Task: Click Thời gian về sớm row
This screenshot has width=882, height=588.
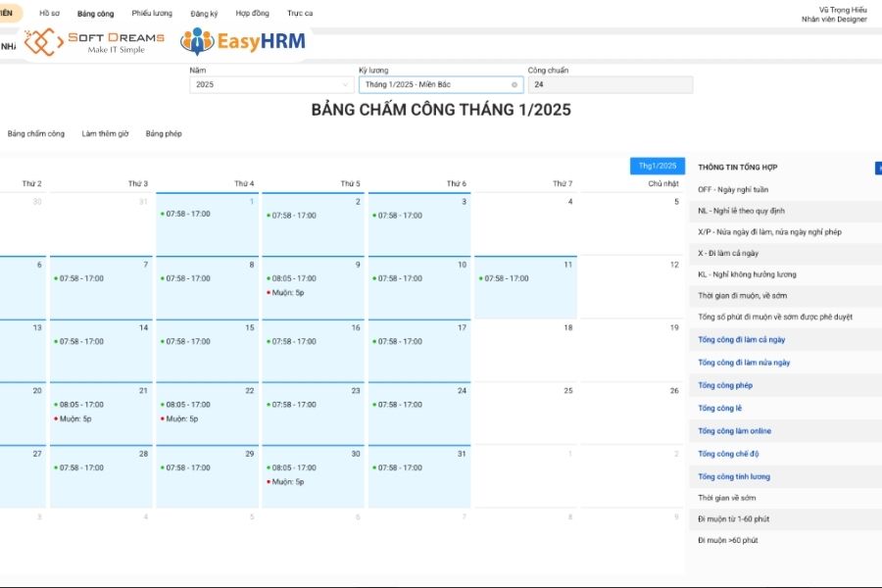Action: pyautogui.click(x=785, y=498)
